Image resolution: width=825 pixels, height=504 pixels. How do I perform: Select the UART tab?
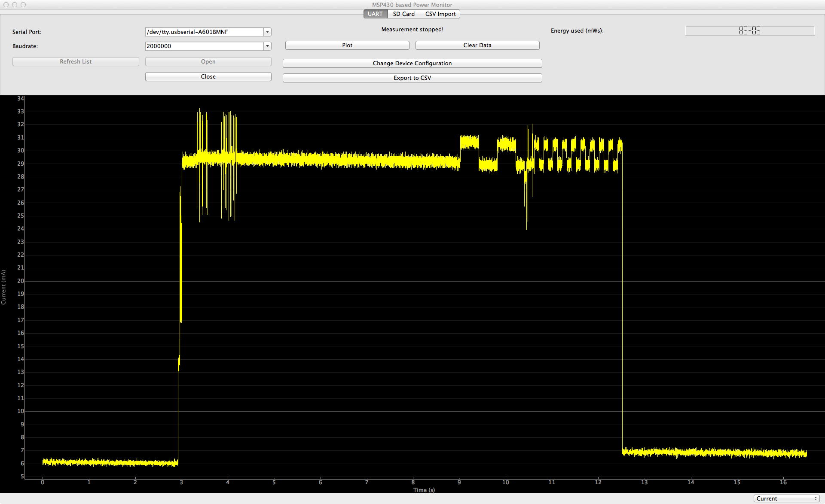tap(375, 14)
